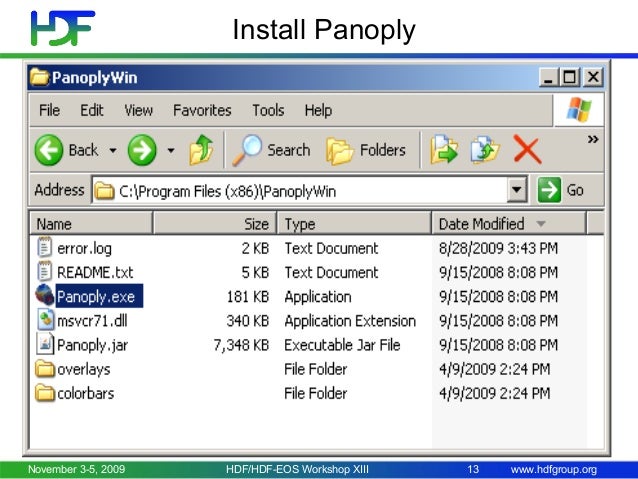Sort by Name column header
This screenshot has height=479, width=638.
(x=91, y=223)
